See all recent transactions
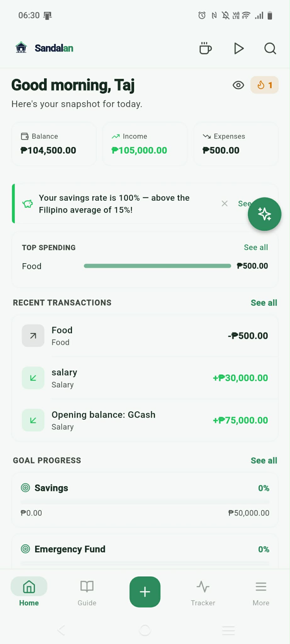The height and width of the screenshot is (644, 290). [x=264, y=303]
